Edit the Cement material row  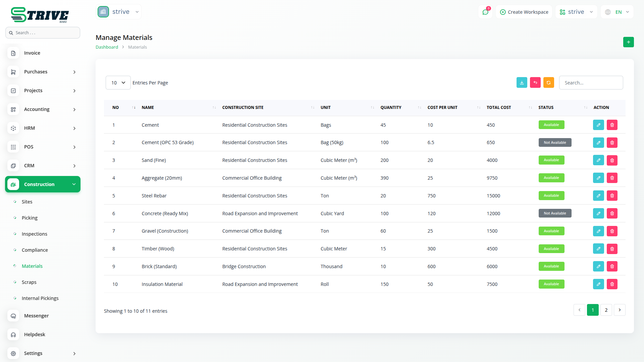tap(598, 125)
